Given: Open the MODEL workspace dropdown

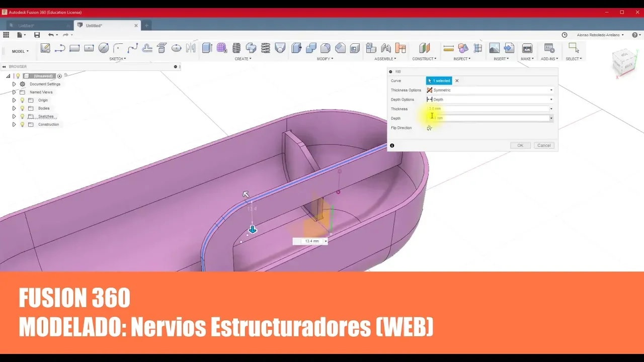Looking at the screenshot, I should pos(20,51).
